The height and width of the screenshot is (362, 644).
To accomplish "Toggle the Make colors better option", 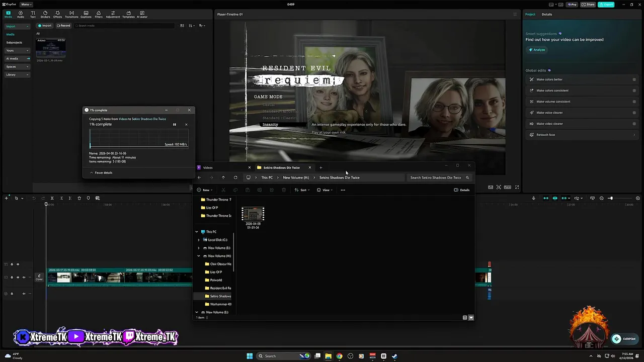I will (634, 79).
